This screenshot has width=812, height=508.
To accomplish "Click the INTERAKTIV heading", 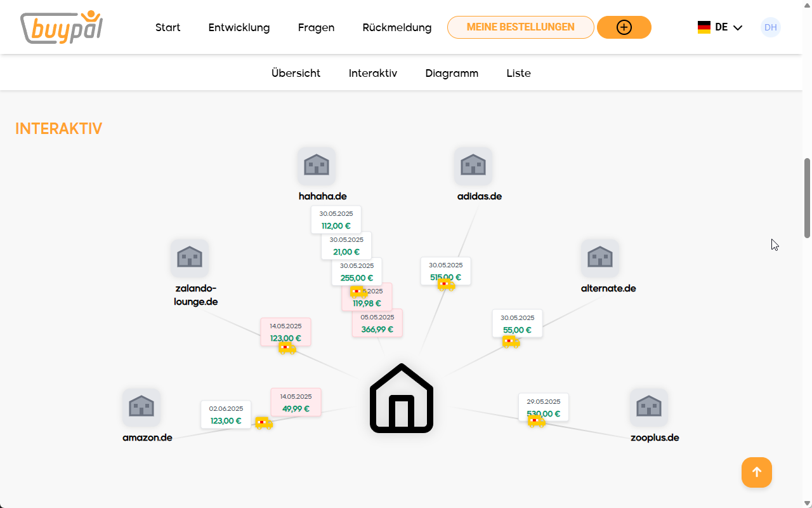I will pos(58,129).
